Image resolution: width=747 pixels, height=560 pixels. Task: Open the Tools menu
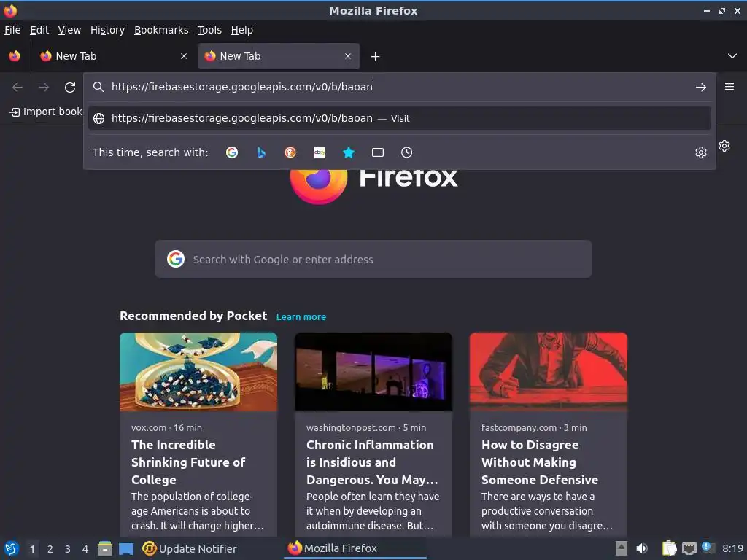coord(209,30)
